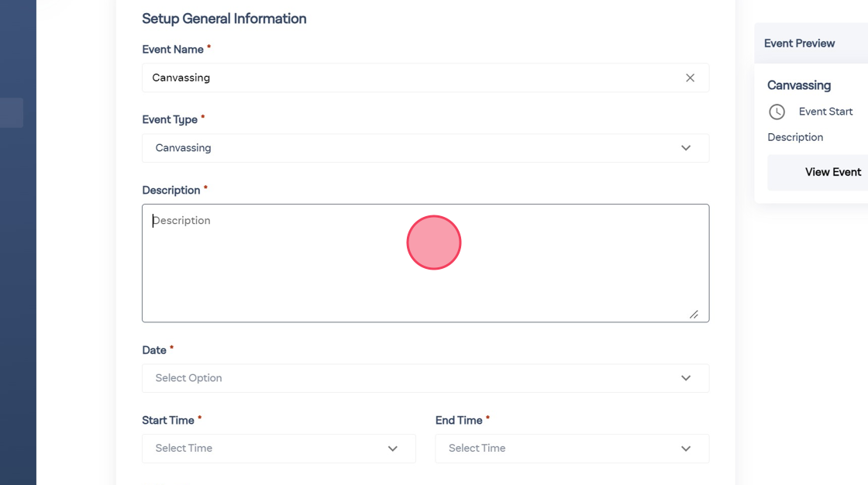This screenshot has width=868, height=485.
Task: Click the 'Event Start' text in preview
Action: click(x=825, y=112)
